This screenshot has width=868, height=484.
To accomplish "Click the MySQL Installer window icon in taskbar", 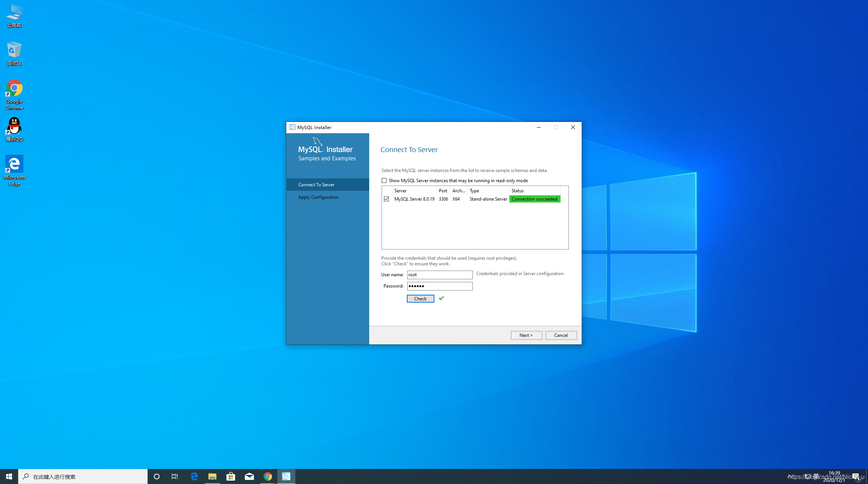I will click(x=287, y=476).
